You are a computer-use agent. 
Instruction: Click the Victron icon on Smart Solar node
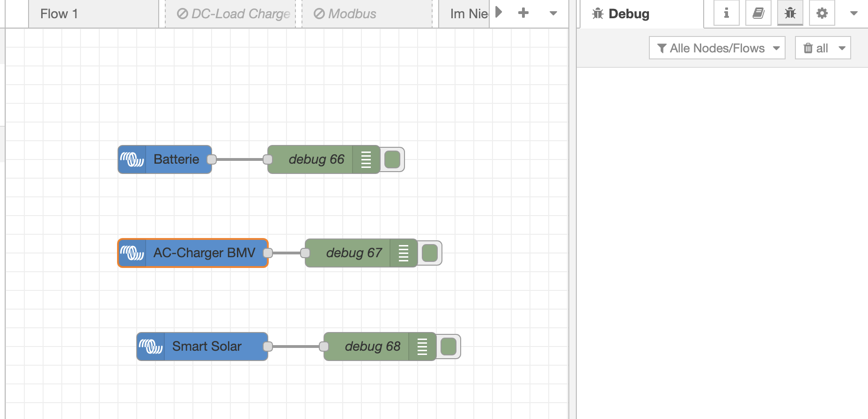click(151, 347)
